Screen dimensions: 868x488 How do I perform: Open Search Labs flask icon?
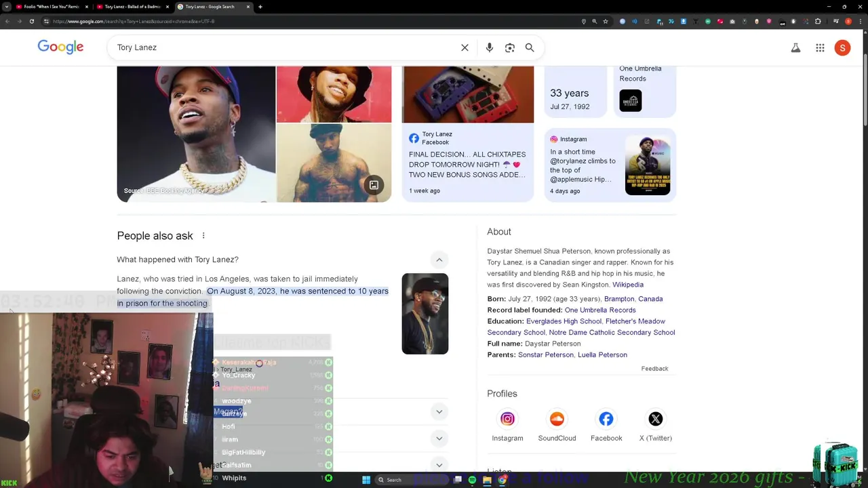(795, 47)
